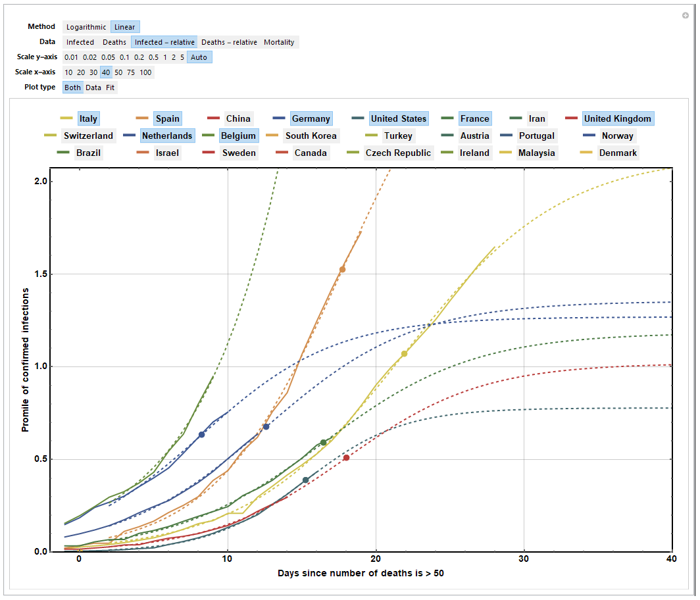Select Logarithmic method

86,27
